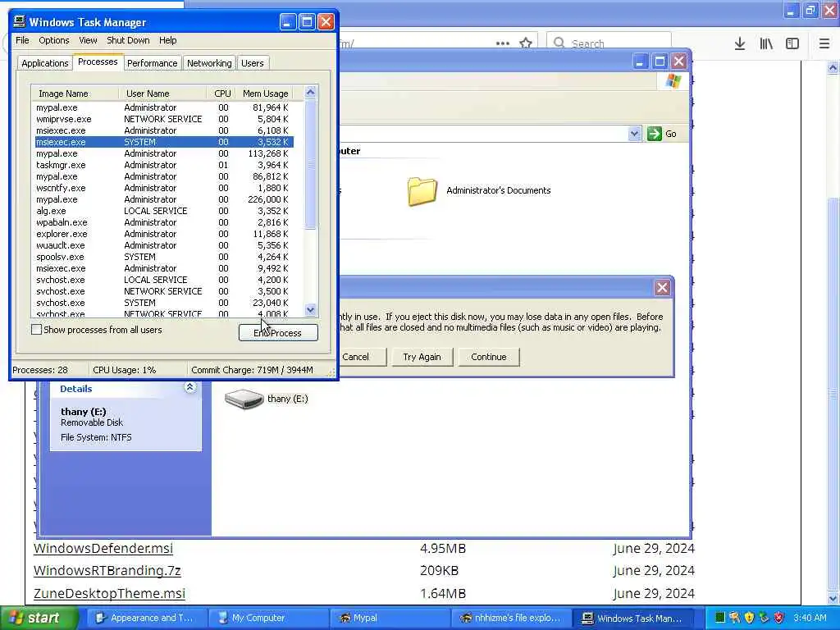The image size is (840, 630).
Task: Select the spoolsv.exe process row
Action: 163,257
